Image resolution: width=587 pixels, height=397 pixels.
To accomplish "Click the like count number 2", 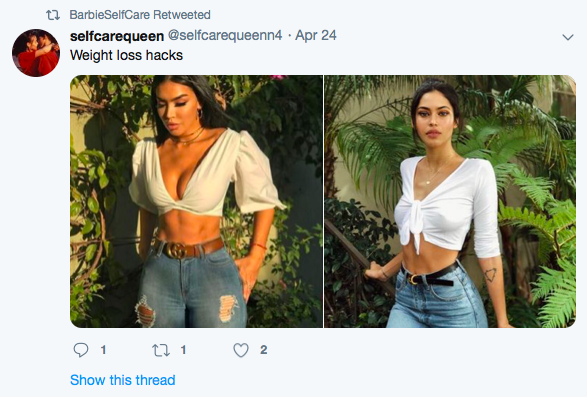I will [264, 350].
